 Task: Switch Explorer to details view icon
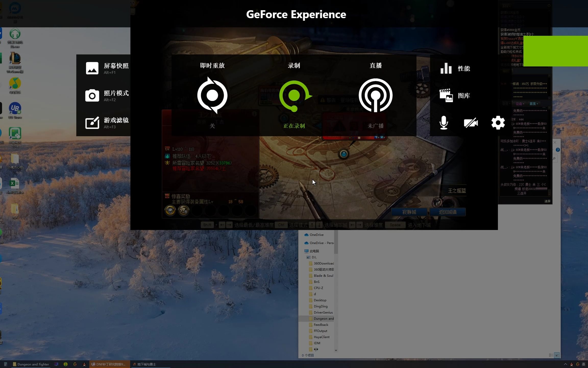(551, 355)
